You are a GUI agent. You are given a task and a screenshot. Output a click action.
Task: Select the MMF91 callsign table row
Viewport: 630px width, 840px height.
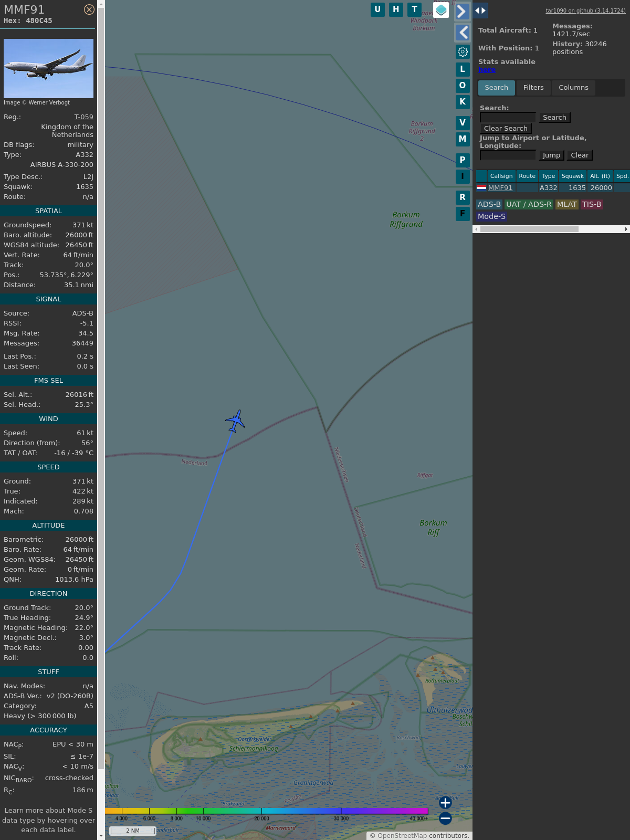[553, 188]
